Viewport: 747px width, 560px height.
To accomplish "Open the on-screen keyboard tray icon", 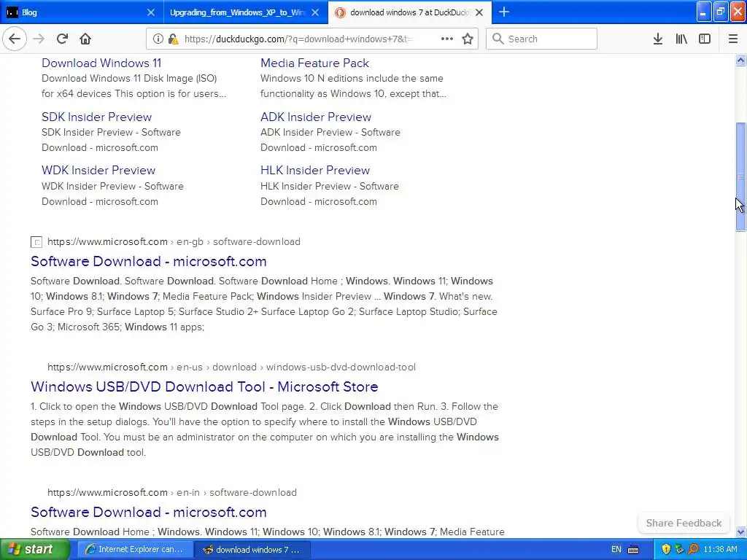I will 633,550.
